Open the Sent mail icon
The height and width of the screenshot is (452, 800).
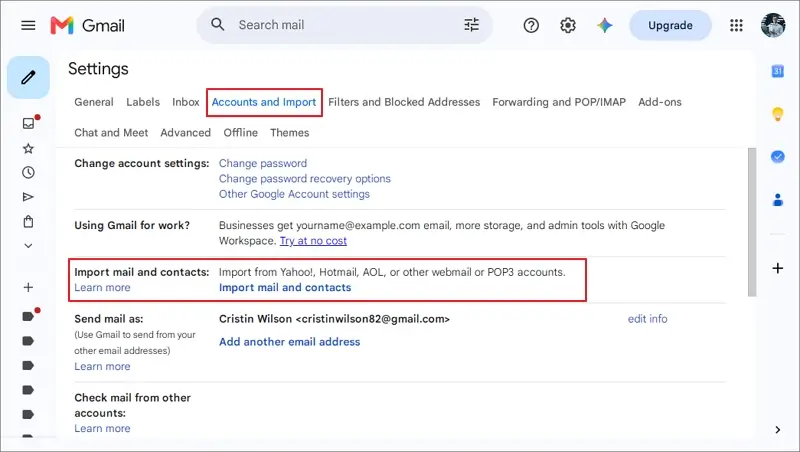pyautogui.click(x=29, y=197)
